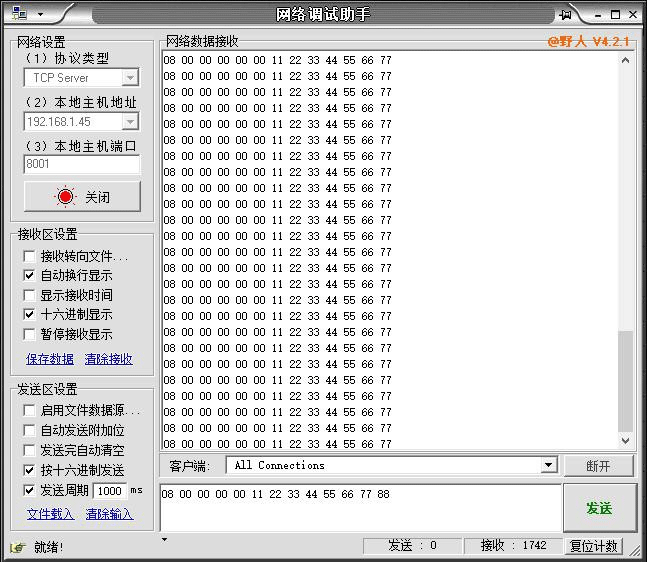Click the 保存数据 link
Viewport: 647px width, 562px height.
(x=49, y=359)
